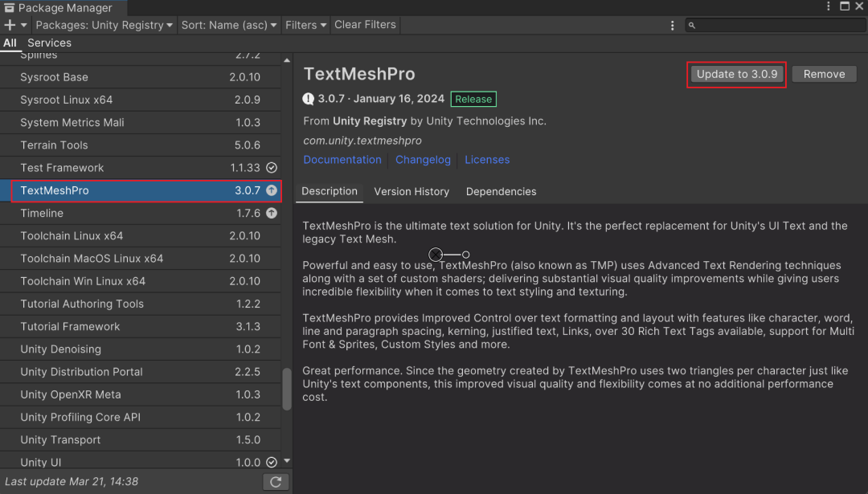Switch to Version History tab
The image size is (868, 494).
(411, 192)
